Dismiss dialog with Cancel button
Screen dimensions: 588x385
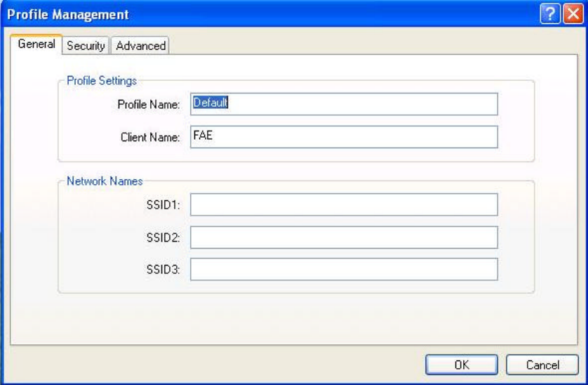[x=542, y=365]
